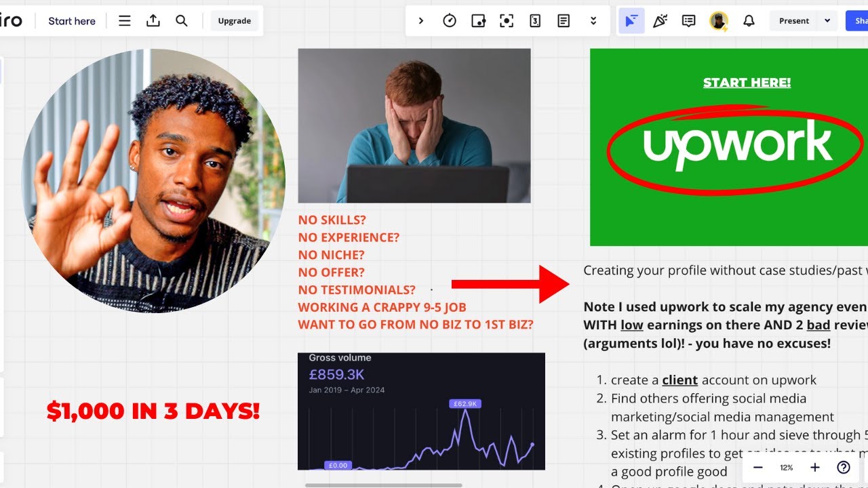This screenshot has width=868, height=488.
Task: Toggle the cursor visibility icon
Action: [631, 21]
